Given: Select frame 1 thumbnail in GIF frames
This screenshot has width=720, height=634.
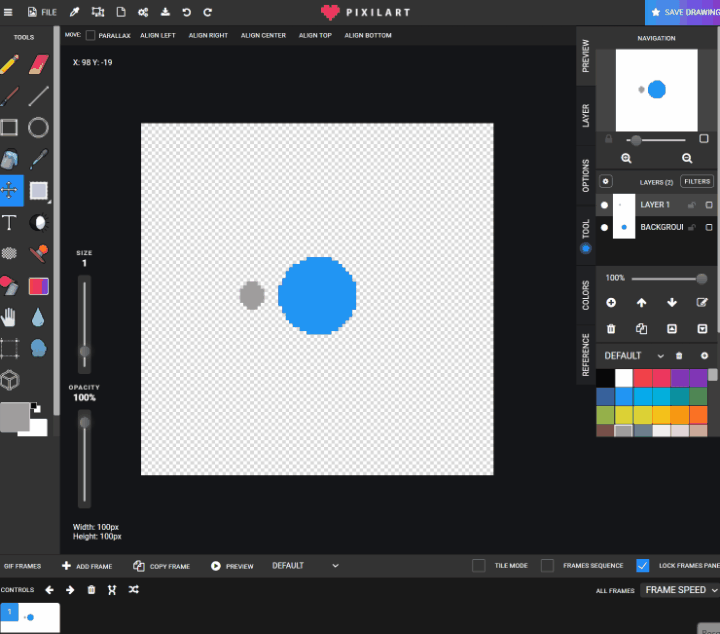Looking at the screenshot, I should click(x=30, y=617).
